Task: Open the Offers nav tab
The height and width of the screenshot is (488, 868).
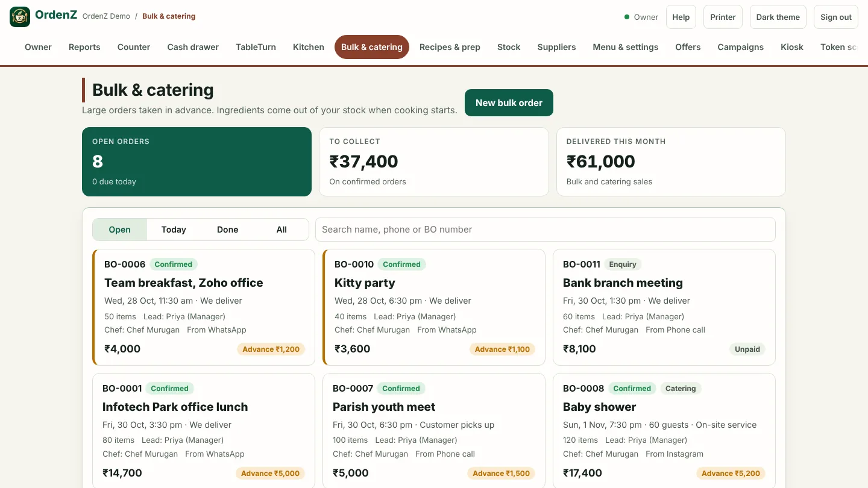Action: tap(688, 47)
